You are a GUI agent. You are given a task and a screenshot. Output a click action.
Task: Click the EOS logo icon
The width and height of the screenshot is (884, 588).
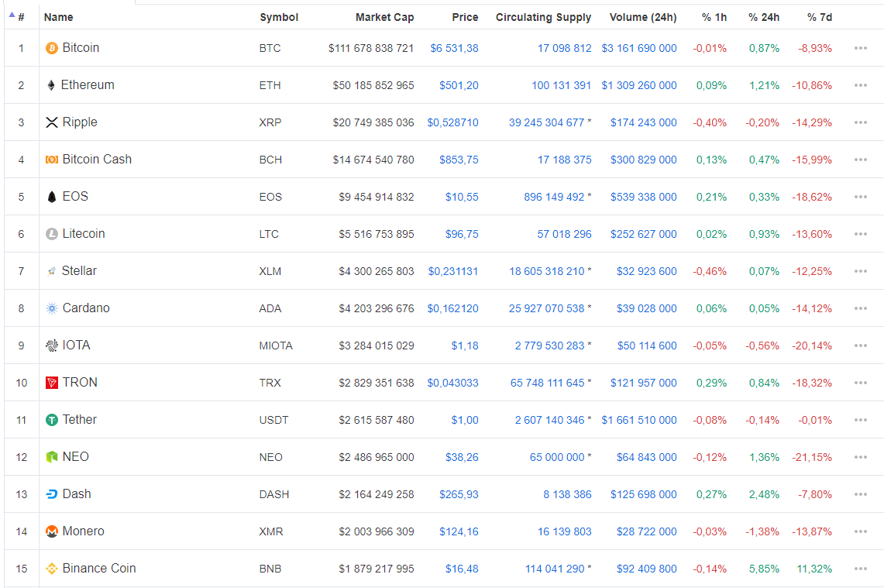[x=52, y=197]
